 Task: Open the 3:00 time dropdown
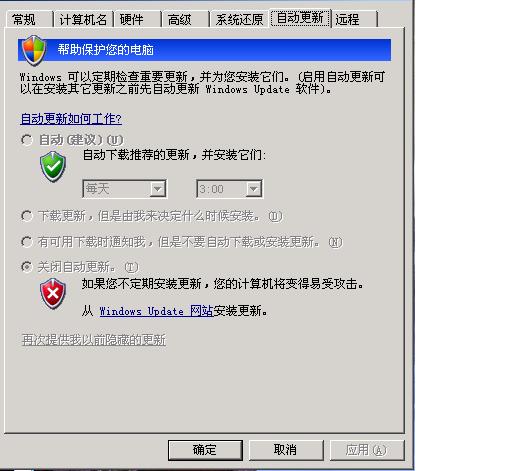click(229, 189)
